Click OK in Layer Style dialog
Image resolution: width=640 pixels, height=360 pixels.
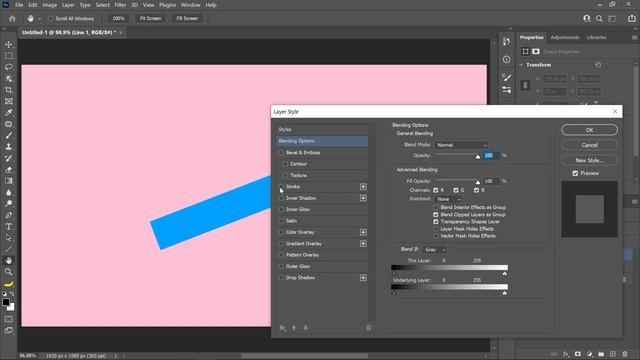point(589,130)
